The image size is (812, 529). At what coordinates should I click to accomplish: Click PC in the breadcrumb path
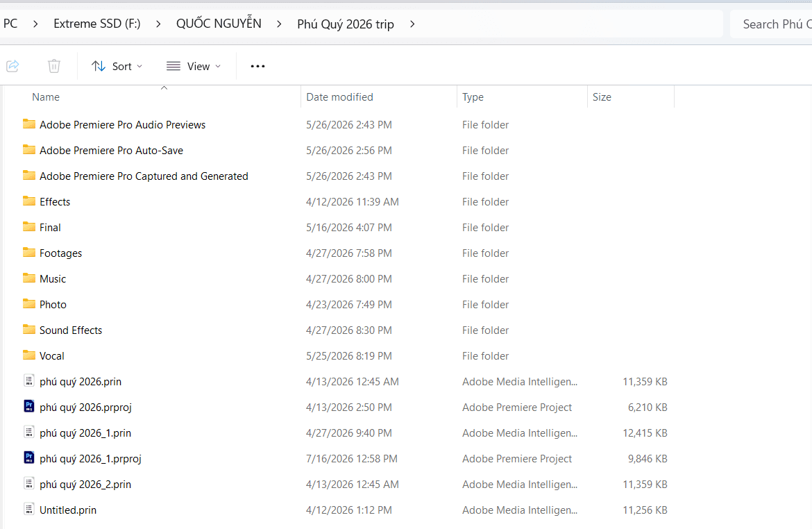[x=10, y=24]
